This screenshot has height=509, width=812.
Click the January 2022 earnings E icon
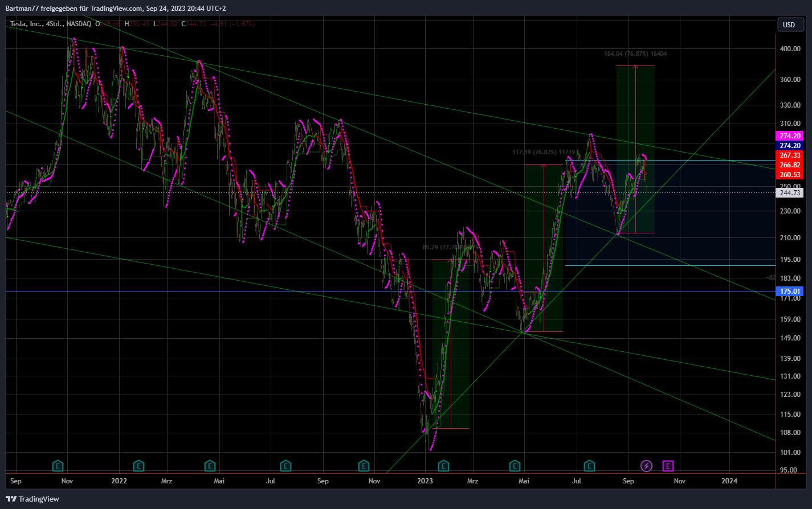[x=138, y=466]
